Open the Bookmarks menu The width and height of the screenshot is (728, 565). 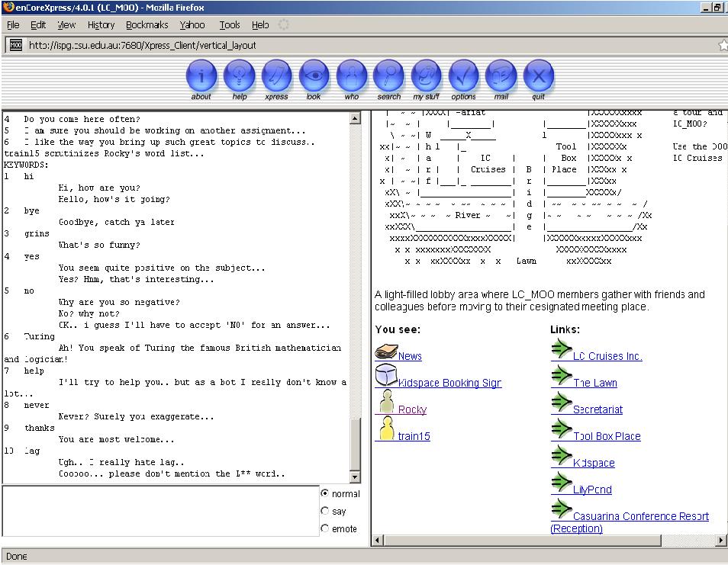click(x=147, y=25)
